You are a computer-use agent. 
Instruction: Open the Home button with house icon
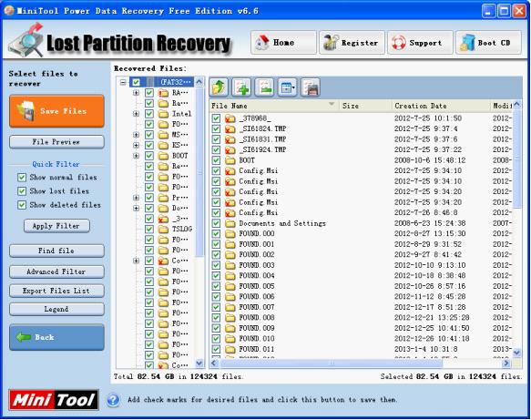pyautogui.click(x=283, y=43)
